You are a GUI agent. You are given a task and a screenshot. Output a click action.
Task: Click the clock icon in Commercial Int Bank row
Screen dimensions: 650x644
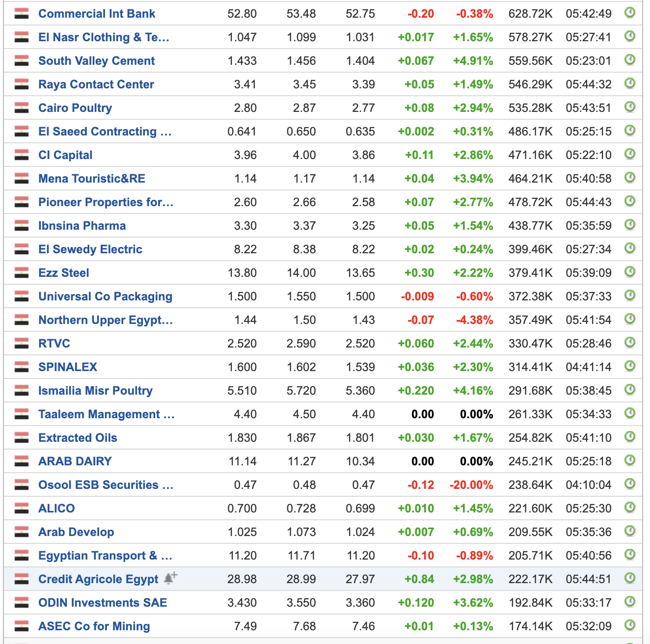(630, 13)
